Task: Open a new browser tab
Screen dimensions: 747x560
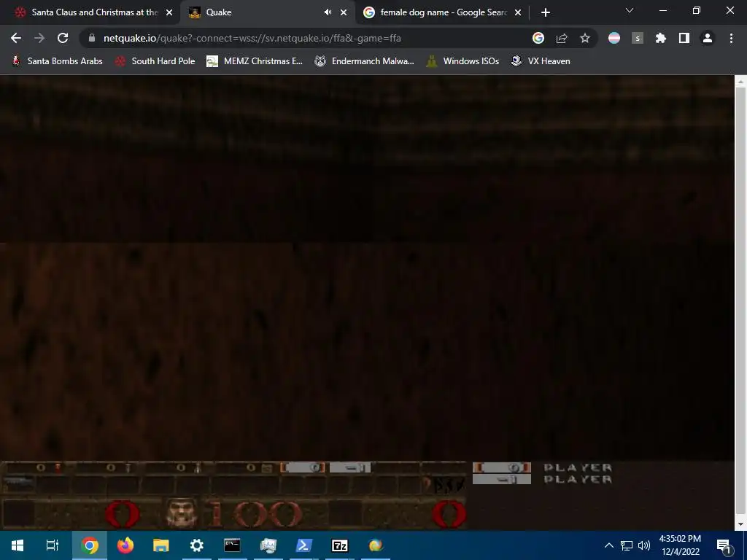Action: pos(546,12)
